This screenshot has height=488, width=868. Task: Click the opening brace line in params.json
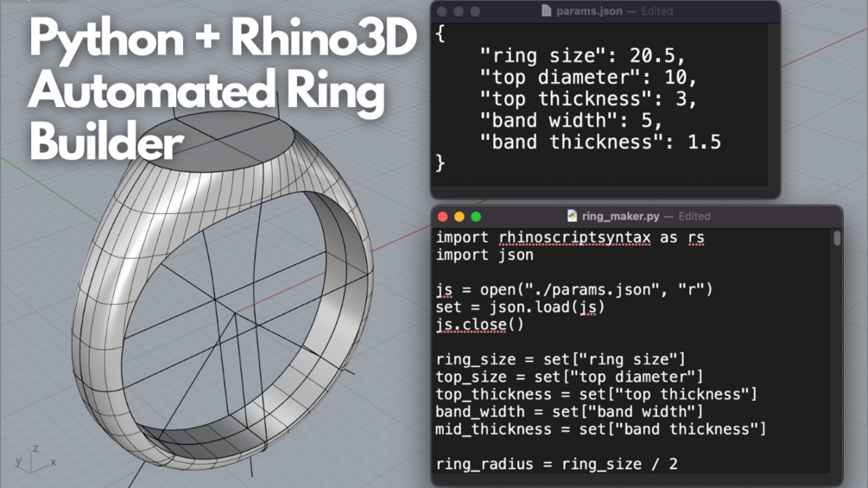(x=440, y=35)
